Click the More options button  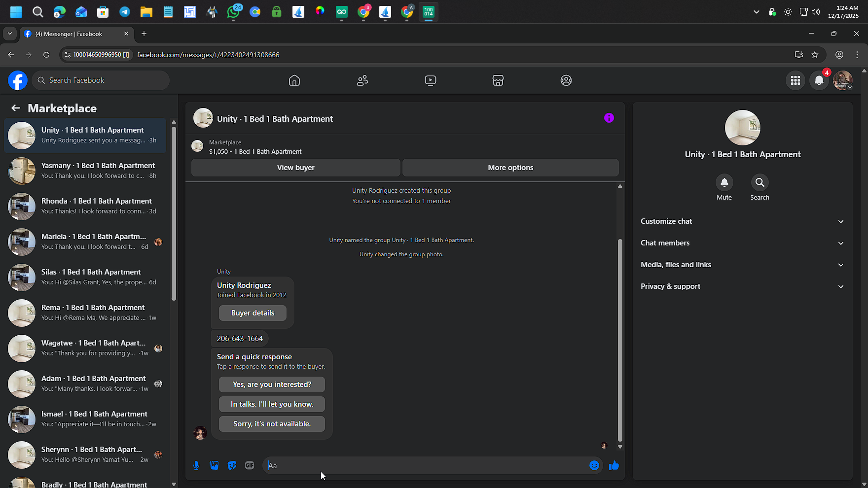click(x=510, y=168)
